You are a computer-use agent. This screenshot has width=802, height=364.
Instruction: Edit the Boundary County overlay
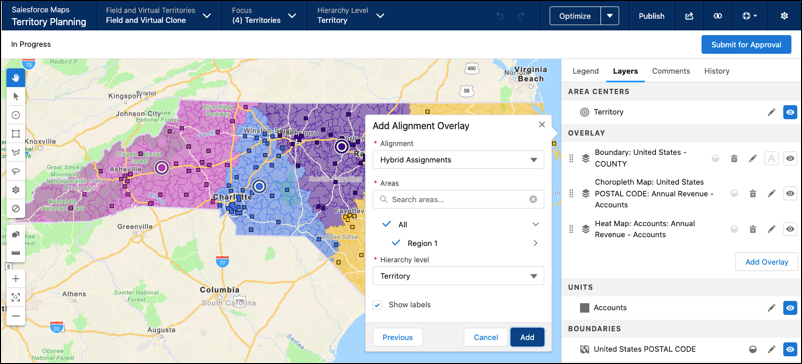click(752, 158)
